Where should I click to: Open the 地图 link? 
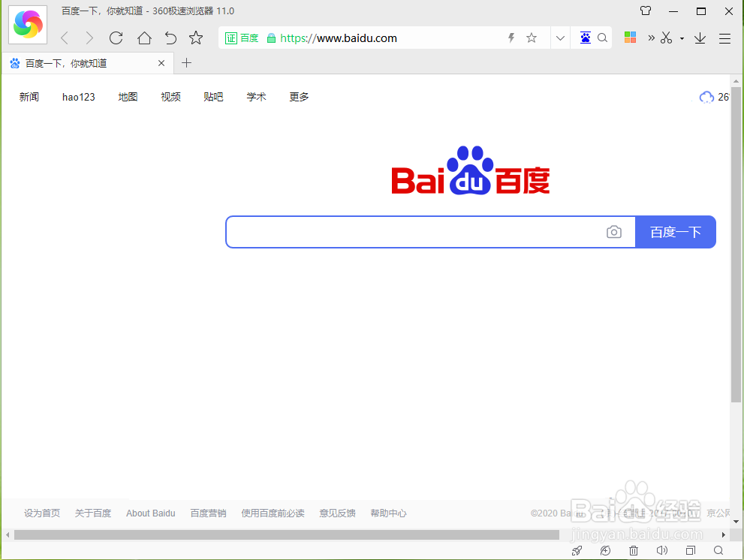point(128,97)
